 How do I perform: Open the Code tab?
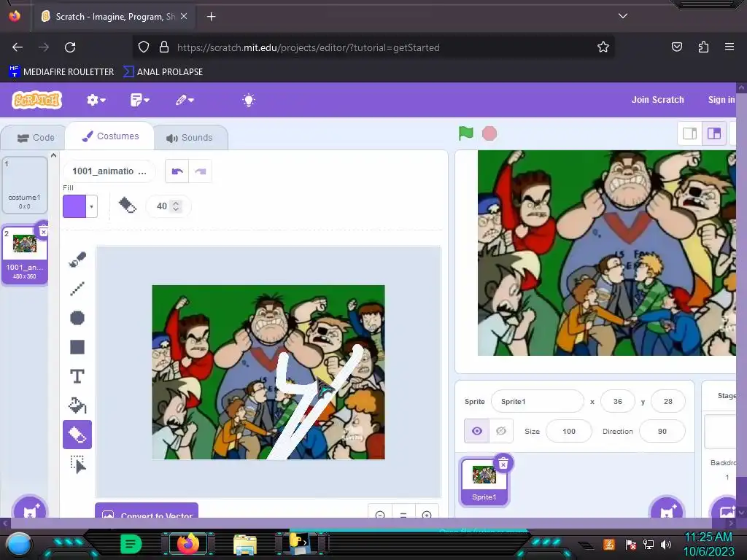coord(36,138)
